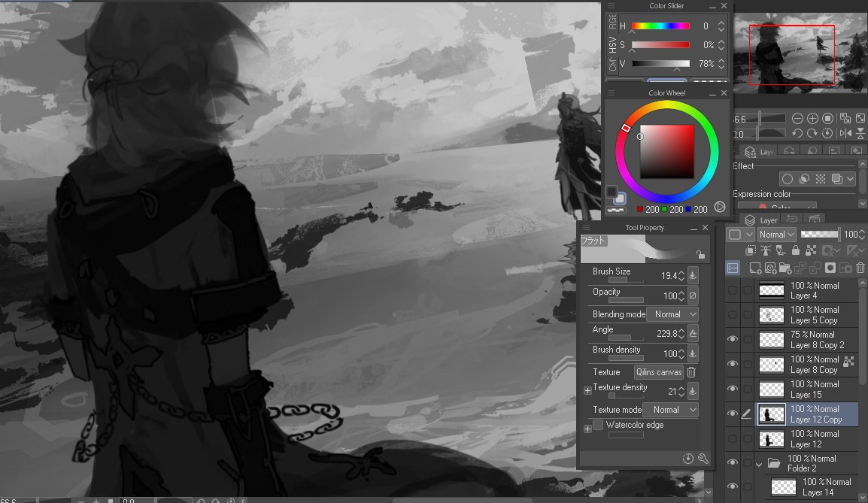Expand Texture density plus options
Screen dimensions: 868x503
coord(588,391)
